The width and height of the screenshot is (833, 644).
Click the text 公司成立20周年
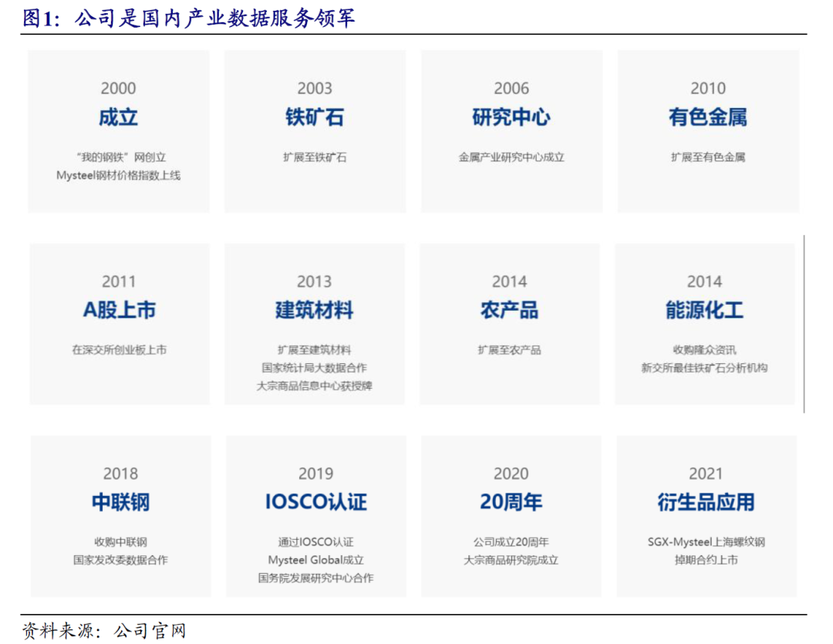point(511,542)
